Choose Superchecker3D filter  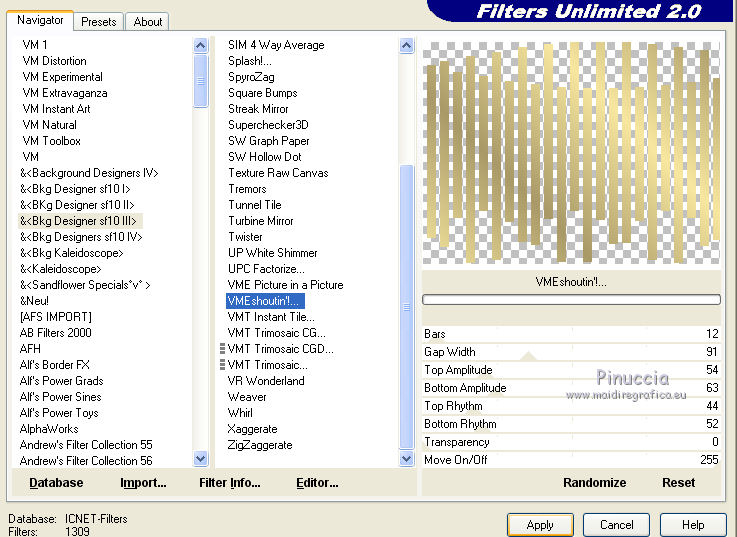click(268, 125)
